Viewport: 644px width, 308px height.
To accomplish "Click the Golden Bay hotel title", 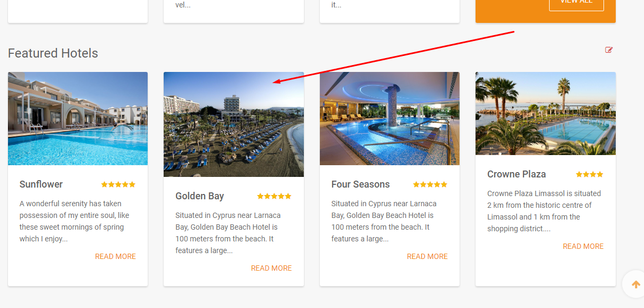I will [x=199, y=196].
